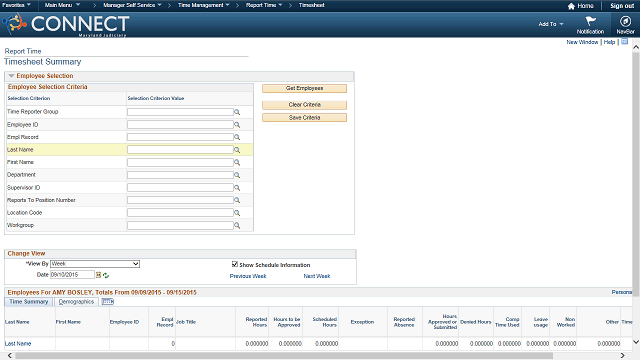Click the Clear Criteria button
Screen dimensions: 640x360
point(304,105)
